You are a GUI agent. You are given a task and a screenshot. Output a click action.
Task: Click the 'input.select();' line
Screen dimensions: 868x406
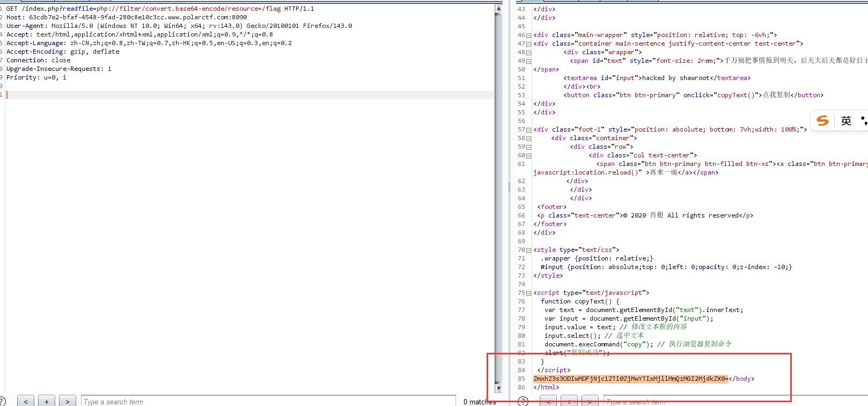coord(594,336)
